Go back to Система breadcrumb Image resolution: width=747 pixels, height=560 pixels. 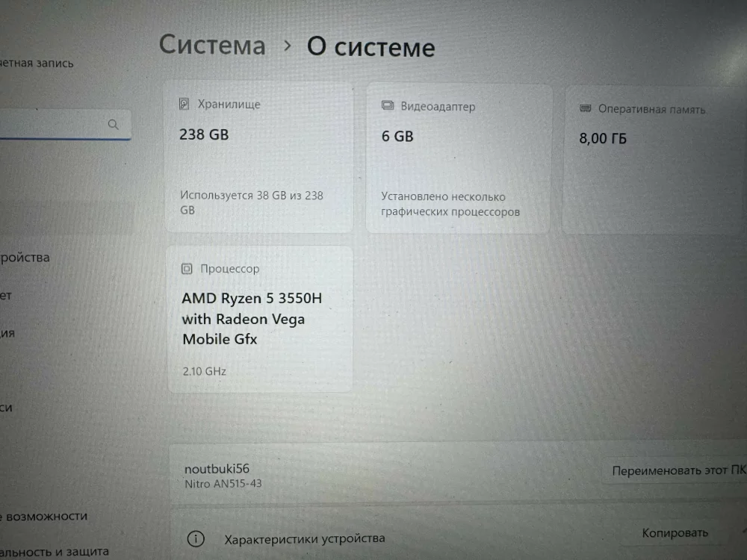212,46
